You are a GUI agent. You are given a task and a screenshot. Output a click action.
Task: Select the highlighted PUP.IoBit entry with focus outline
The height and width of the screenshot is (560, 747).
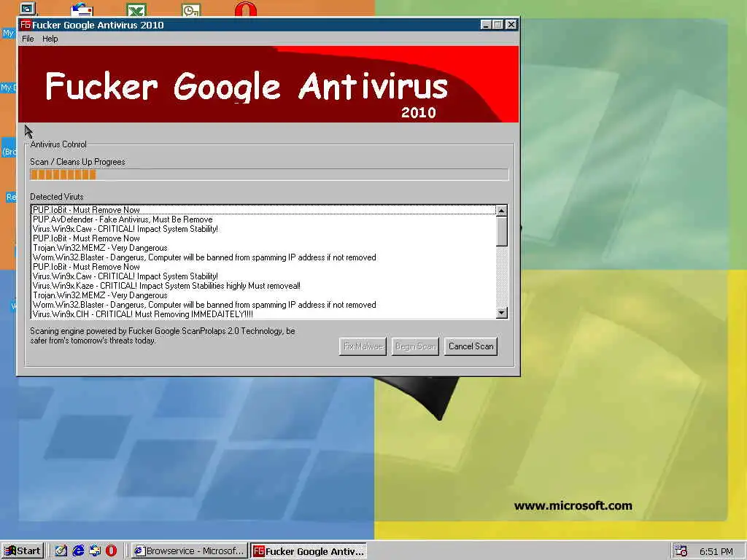(x=263, y=210)
